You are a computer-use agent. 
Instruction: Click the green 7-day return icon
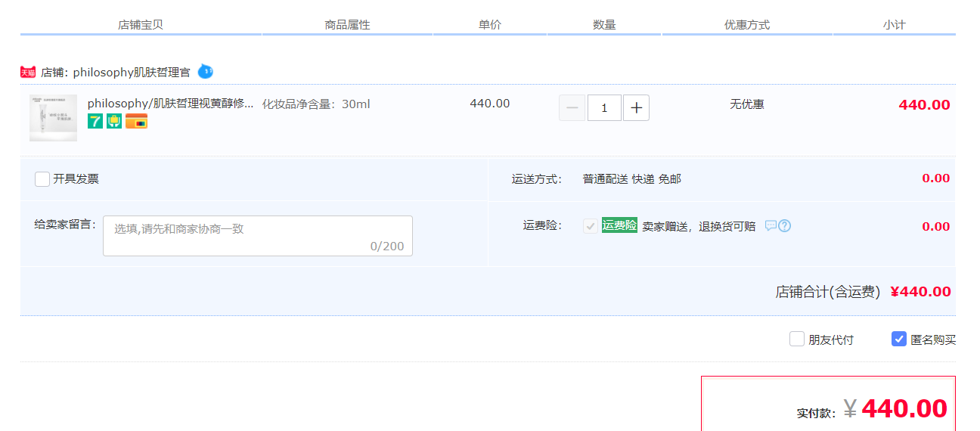(x=95, y=121)
